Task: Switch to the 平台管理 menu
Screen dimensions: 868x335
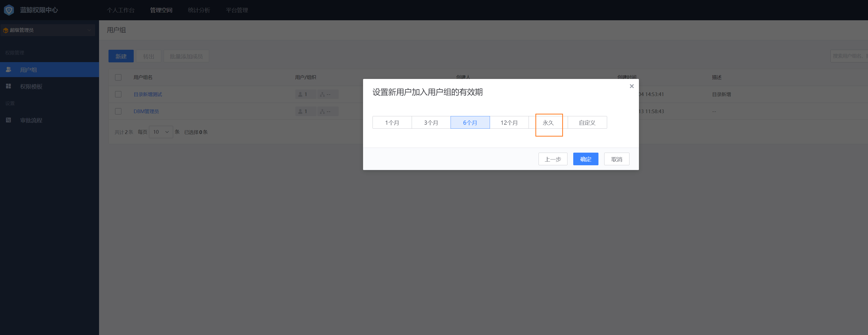Action: [237, 10]
